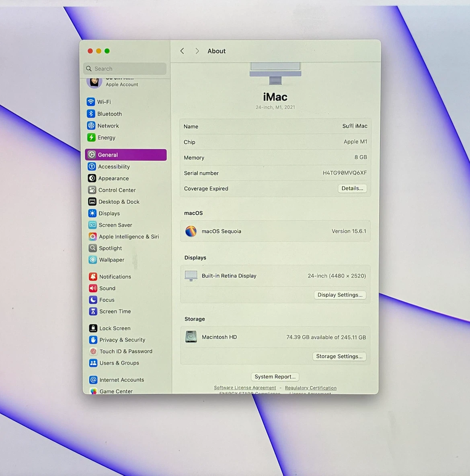This screenshot has width=470, height=476.
Task: Open Software License Agreement link
Action: [x=245, y=387]
